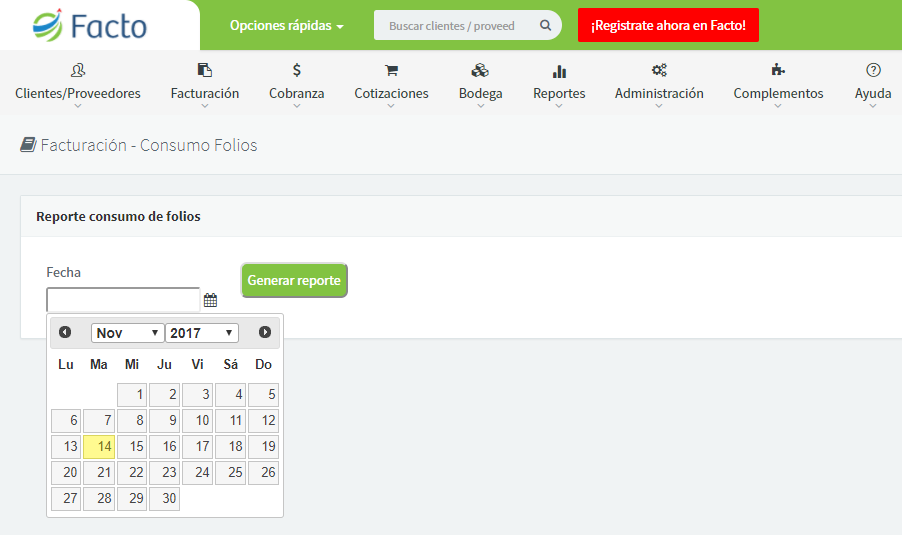Click the Bodega boxes icon
902x535 pixels.
(x=480, y=70)
